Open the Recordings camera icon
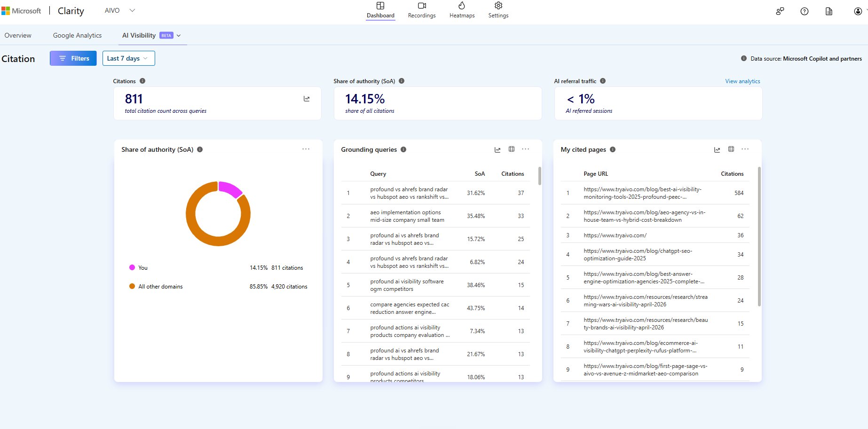This screenshot has height=429, width=868. coord(422,6)
